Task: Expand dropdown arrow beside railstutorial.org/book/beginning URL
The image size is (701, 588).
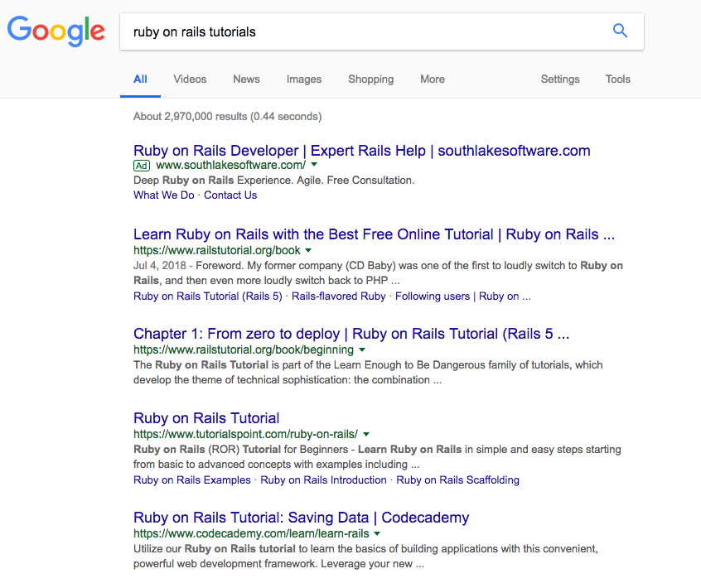Action: pos(362,349)
